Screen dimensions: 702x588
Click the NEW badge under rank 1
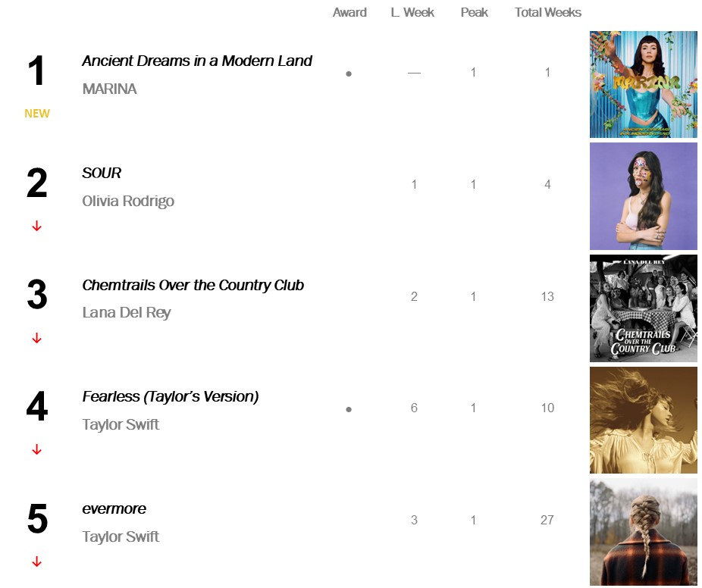coord(37,114)
